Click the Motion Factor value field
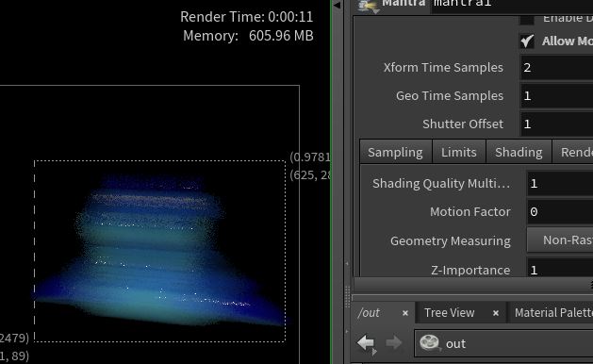The image size is (593, 364). point(560,212)
